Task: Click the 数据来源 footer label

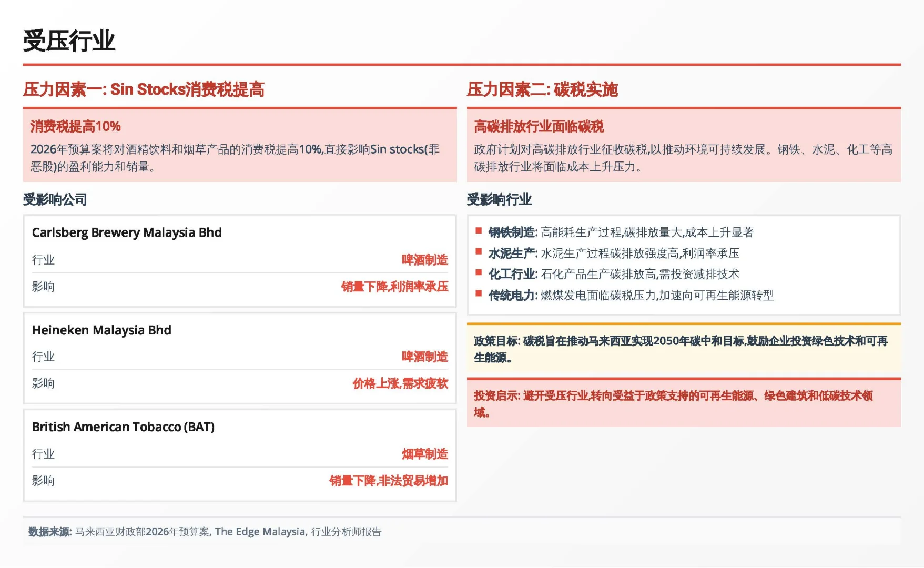Action: click(50, 532)
